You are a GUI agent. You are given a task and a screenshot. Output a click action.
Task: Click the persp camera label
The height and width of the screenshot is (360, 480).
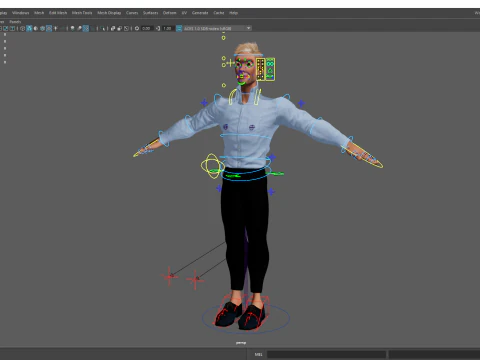click(x=241, y=343)
